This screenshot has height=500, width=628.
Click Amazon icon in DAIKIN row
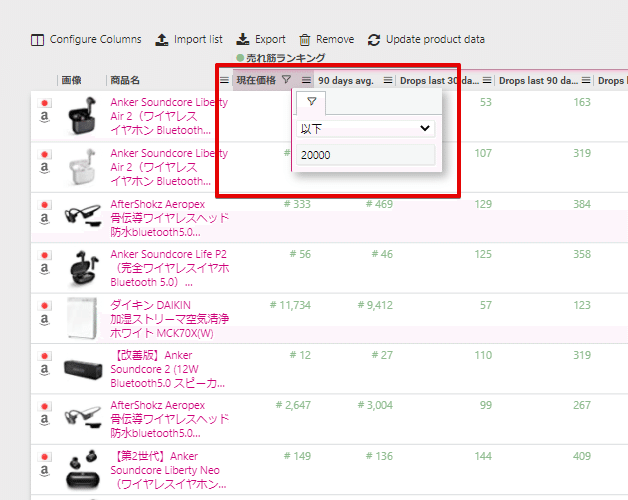[x=44, y=319]
